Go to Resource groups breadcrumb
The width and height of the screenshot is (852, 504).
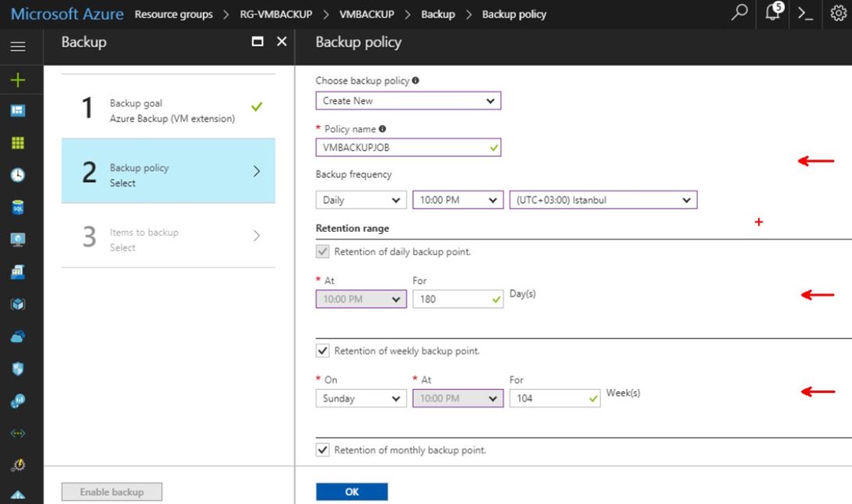click(x=174, y=15)
